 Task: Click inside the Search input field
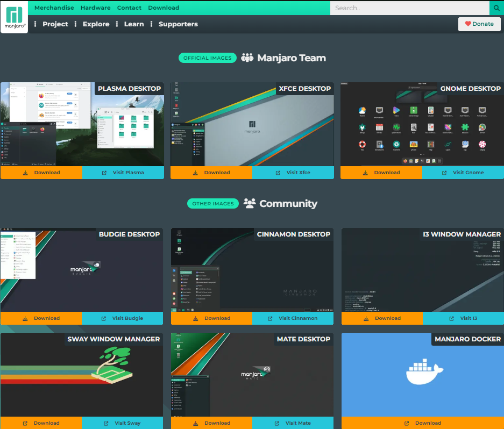409,8
